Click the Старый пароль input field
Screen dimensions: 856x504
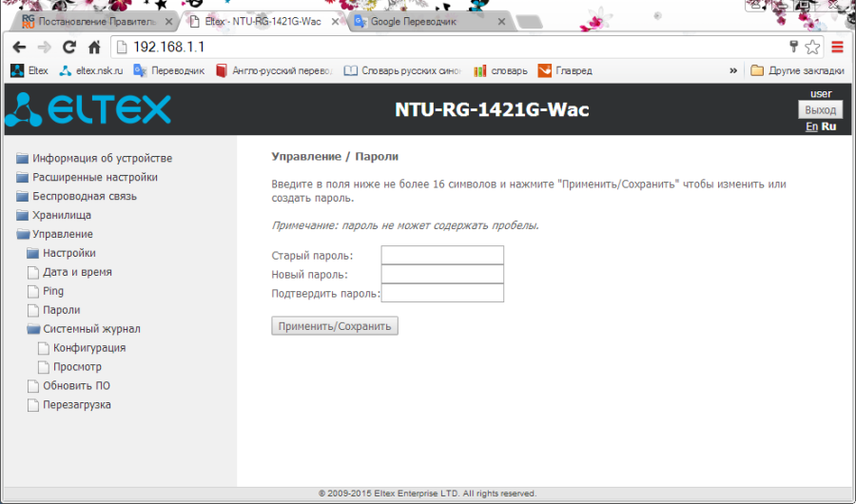click(442, 255)
